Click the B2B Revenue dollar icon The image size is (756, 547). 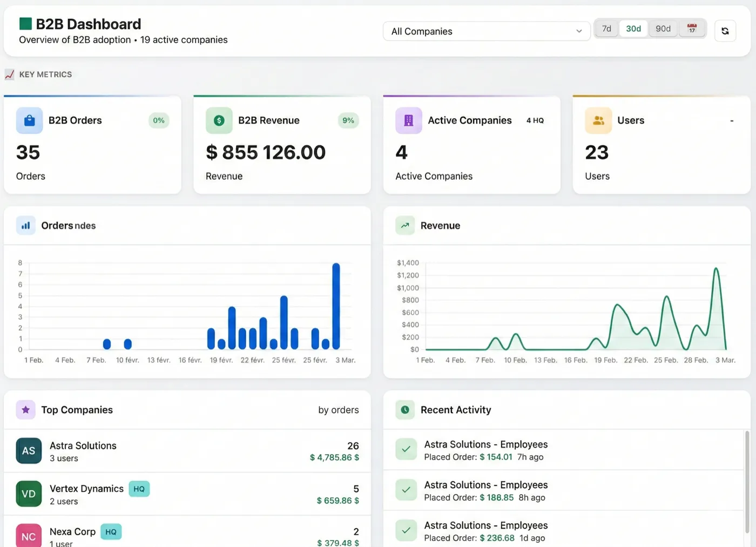point(219,120)
